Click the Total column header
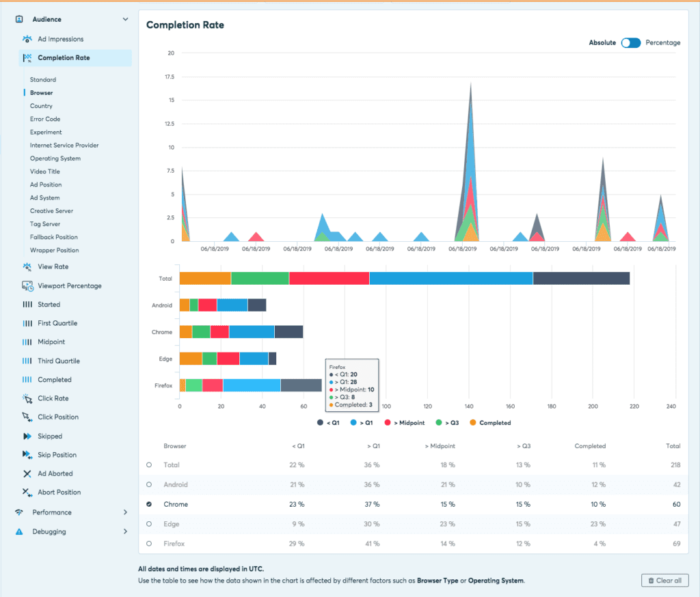 (x=673, y=446)
